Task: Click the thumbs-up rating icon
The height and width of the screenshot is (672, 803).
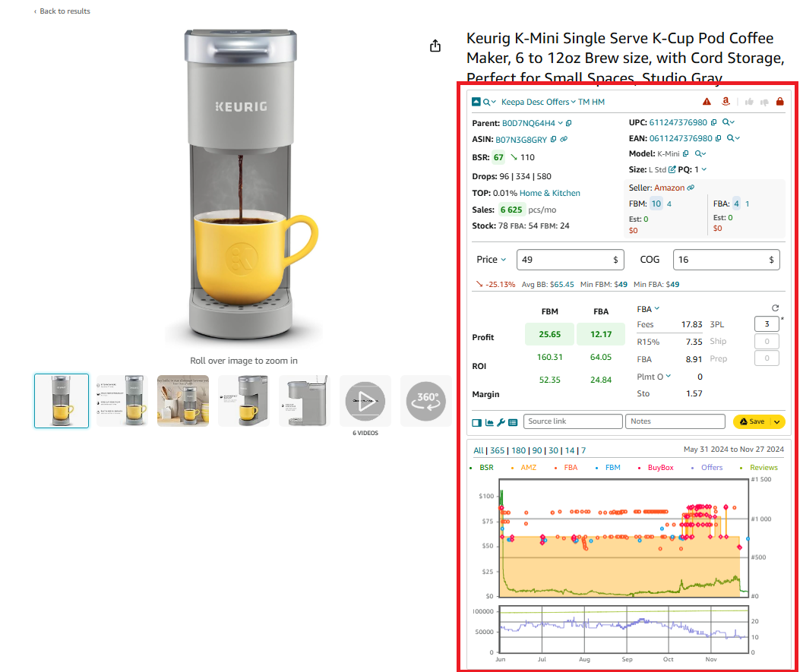Action: (750, 101)
